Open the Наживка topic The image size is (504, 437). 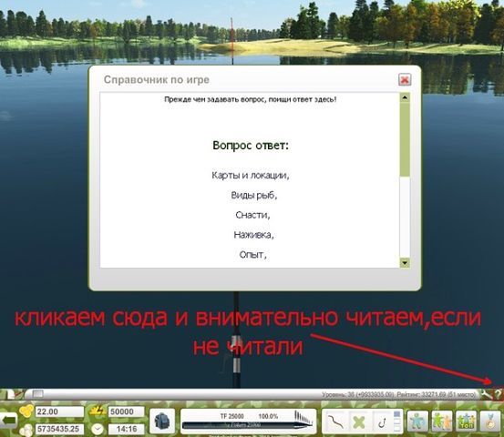[x=253, y=235]
